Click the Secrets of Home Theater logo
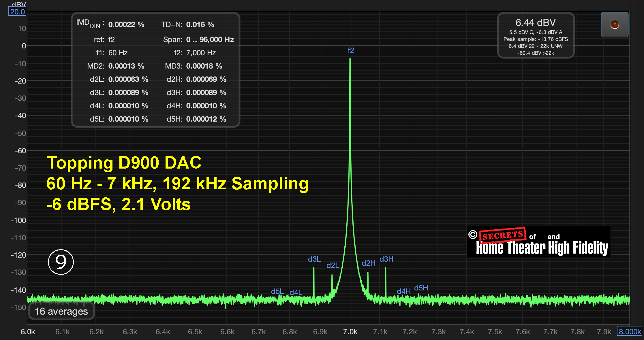This screenshot has height=340, width=644. tap(538, 242)
